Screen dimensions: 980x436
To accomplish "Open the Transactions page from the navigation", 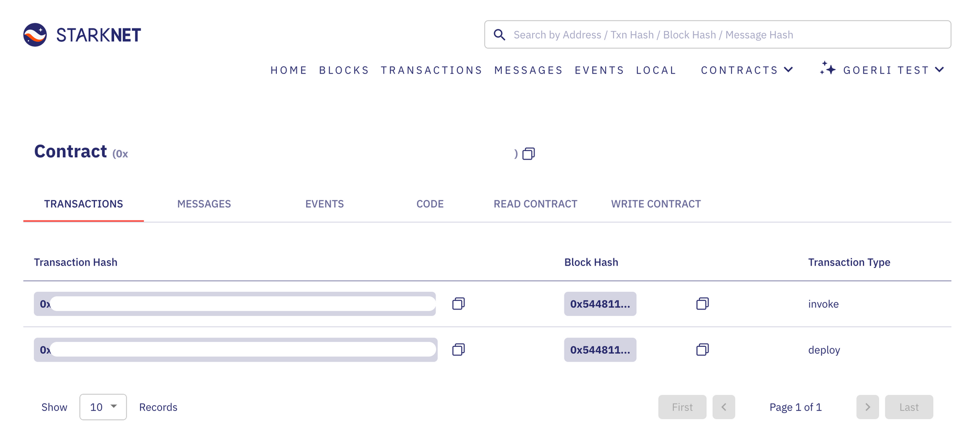I will pos(431,70).
